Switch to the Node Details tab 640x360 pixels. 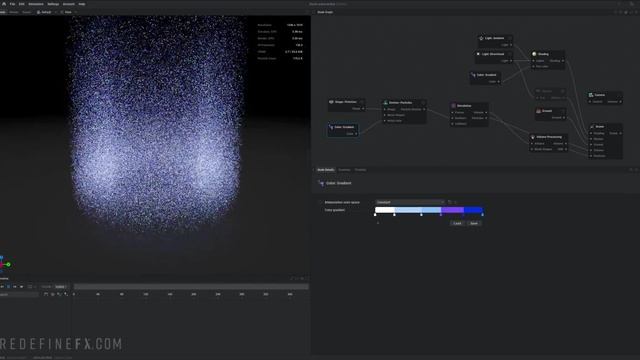pyautogui.click(x=326, y=170)
